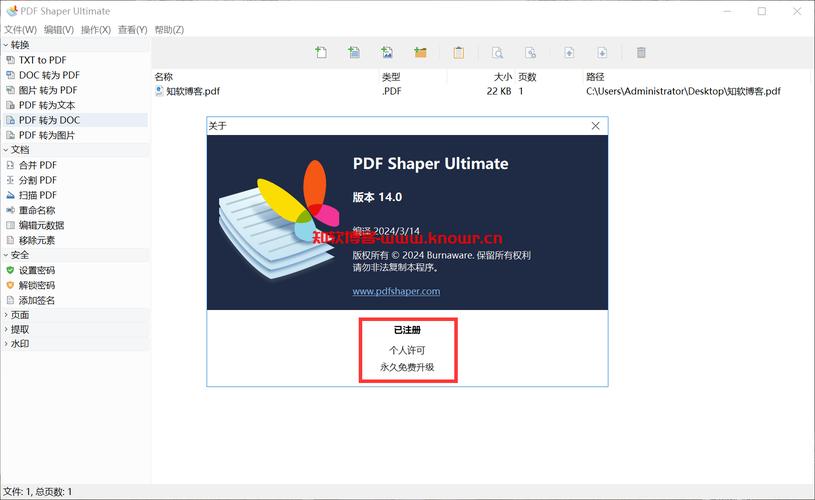Select PDF 转为 DOC tool

75,121
